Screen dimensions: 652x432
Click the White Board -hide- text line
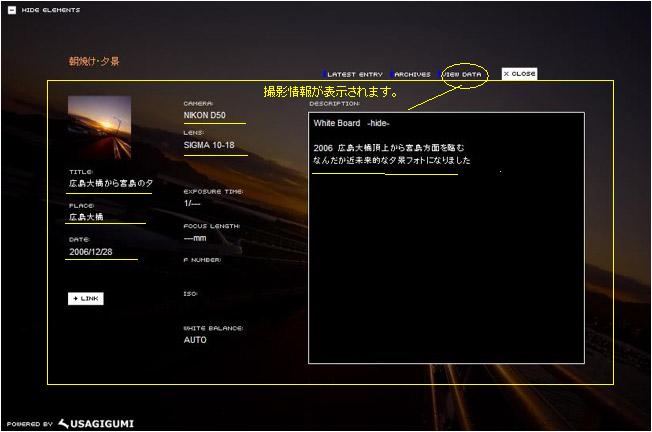click(x=351, y=123)
